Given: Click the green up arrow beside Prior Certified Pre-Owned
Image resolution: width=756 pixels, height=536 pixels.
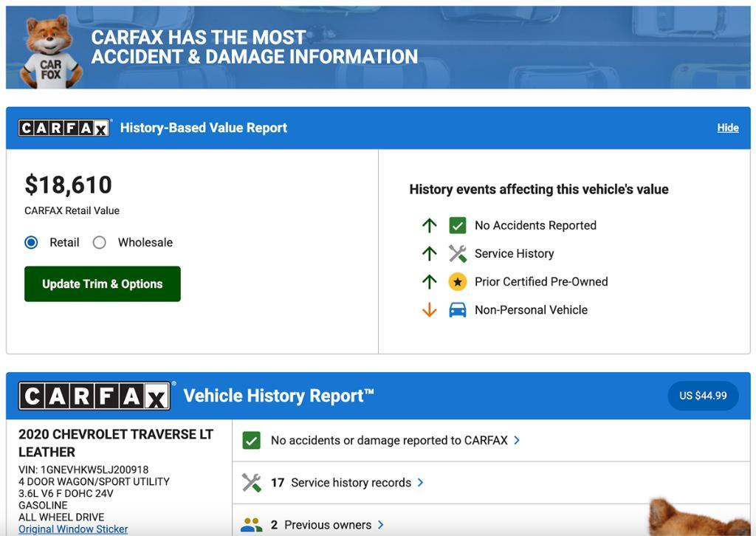Looking at the screenshot, I should click(x=429, y=281).
